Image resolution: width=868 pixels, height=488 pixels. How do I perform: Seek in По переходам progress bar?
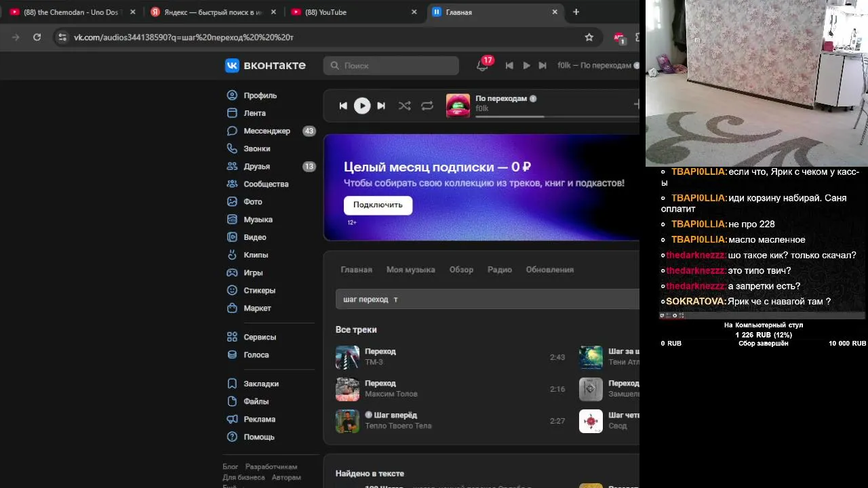557,117
